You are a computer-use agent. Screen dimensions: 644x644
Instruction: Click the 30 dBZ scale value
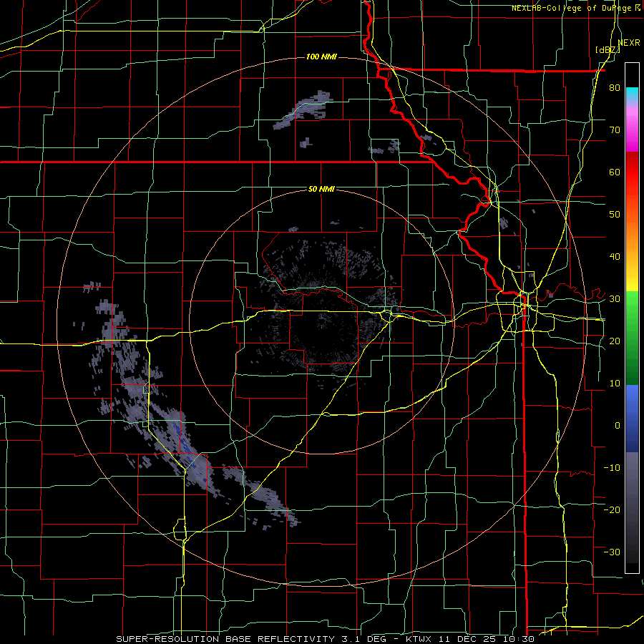coord(615,298)
